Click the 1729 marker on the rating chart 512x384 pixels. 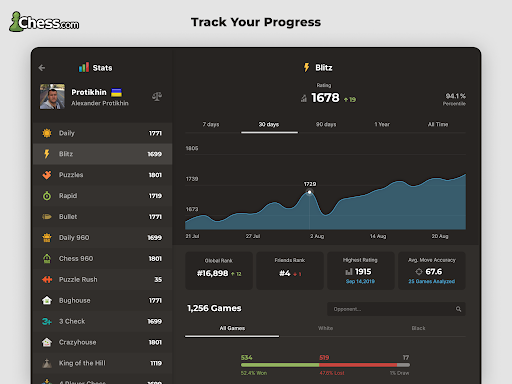309,192
